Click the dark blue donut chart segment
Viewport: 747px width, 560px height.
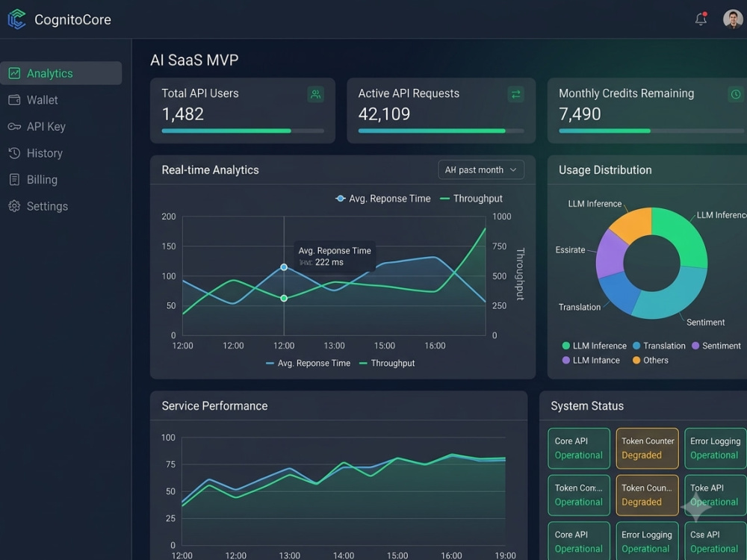click(x=619, y=291)
